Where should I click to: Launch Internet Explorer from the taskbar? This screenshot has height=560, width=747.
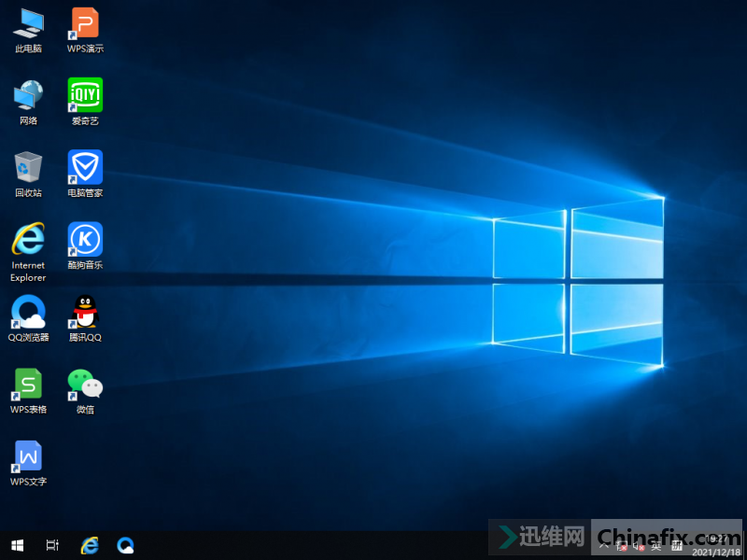(89, 545)
